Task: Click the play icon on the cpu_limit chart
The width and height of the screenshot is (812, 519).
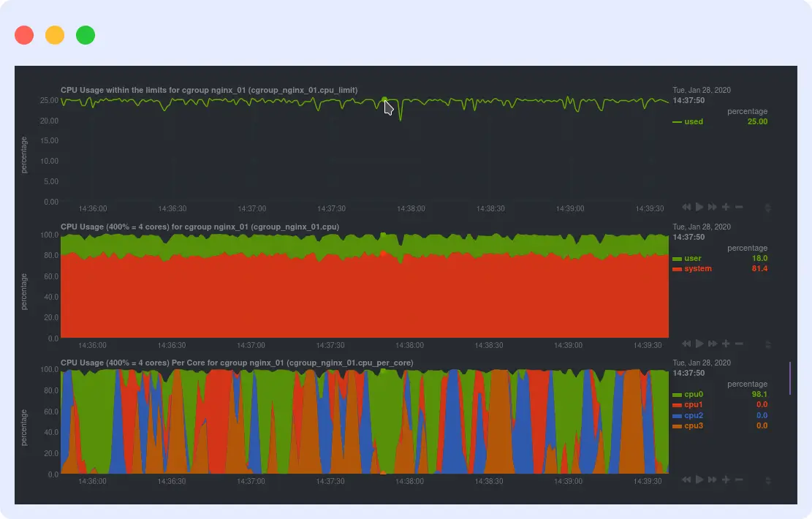Action: tap(699, 207)
